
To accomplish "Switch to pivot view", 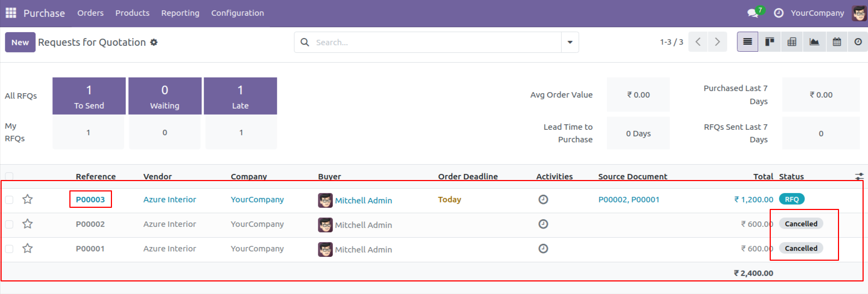I will tap(792, 42).
